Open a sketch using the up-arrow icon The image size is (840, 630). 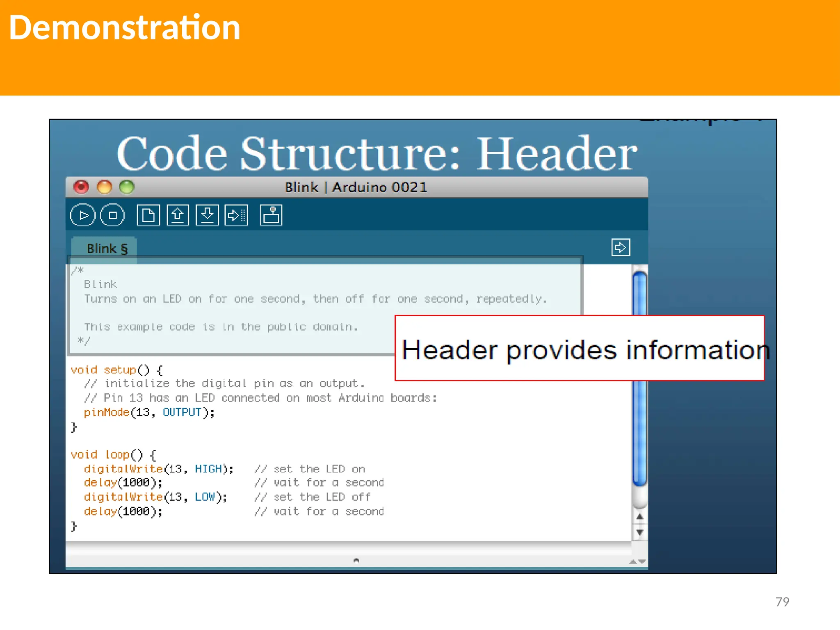178,215
